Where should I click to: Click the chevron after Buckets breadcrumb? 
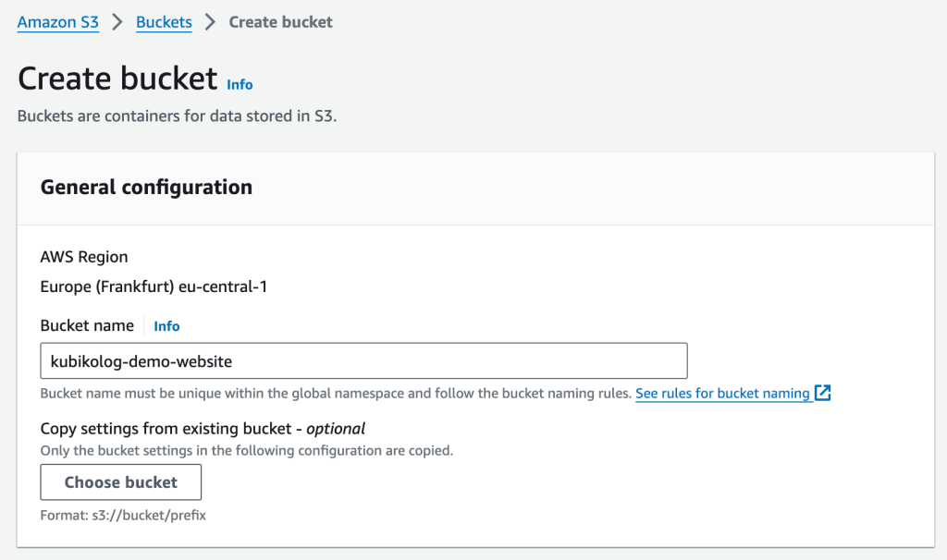(x=210, y=22)
